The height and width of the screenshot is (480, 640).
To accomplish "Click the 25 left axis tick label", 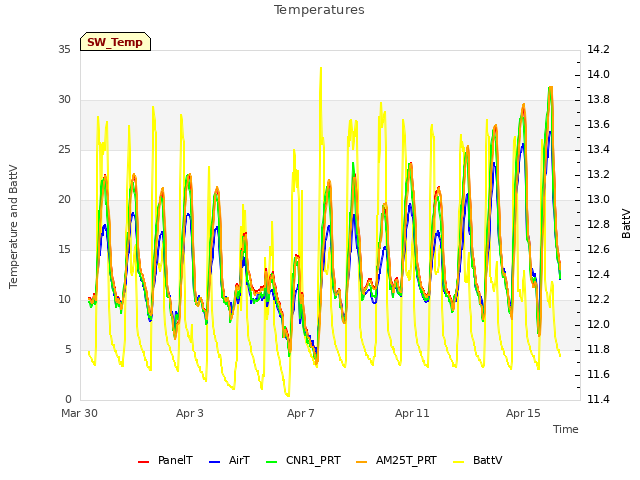I will tap(64, 150).
